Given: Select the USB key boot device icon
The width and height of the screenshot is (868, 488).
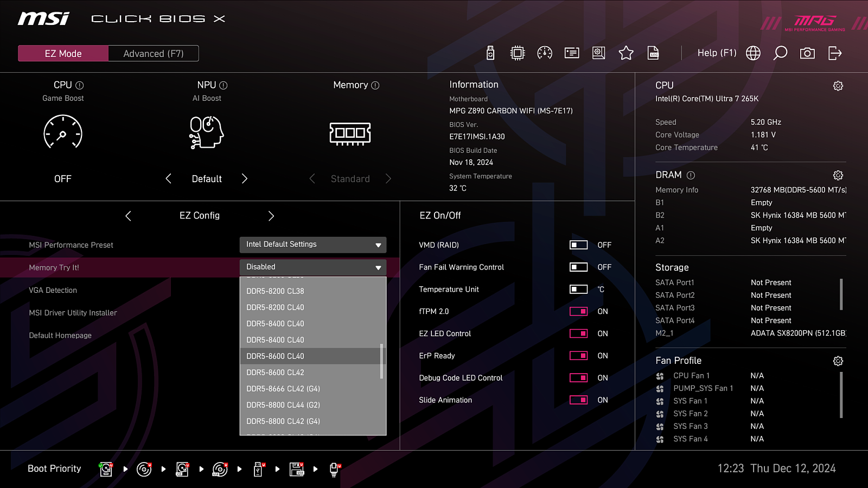Looking at the screenshot, I should click(259, 469).
